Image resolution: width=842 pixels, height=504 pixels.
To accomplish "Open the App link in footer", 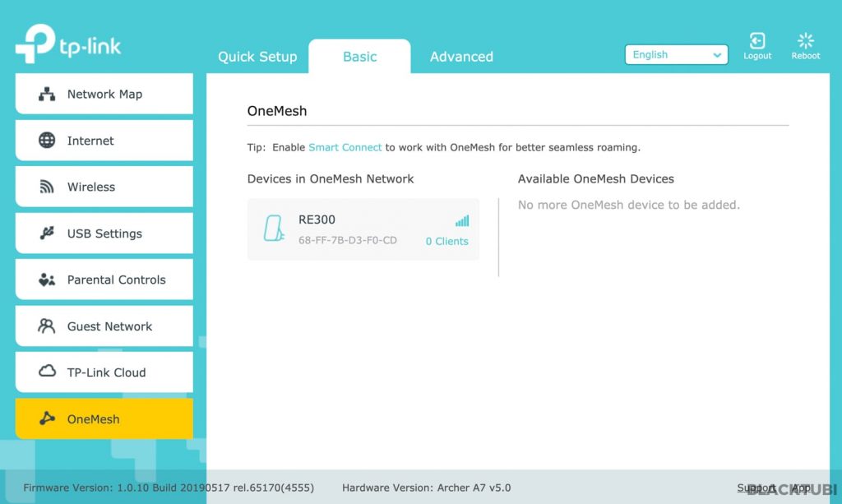I will (x=801, y=488).
